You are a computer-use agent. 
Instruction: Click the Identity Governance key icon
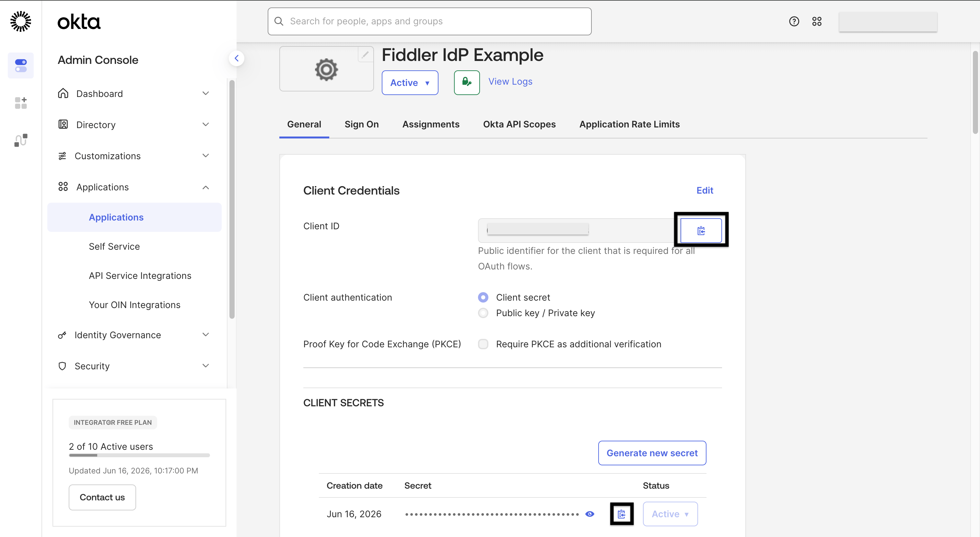point(62,335)
